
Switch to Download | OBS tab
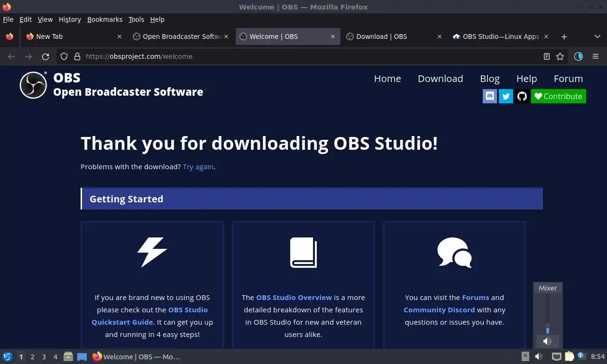click(x=394, y=36)
